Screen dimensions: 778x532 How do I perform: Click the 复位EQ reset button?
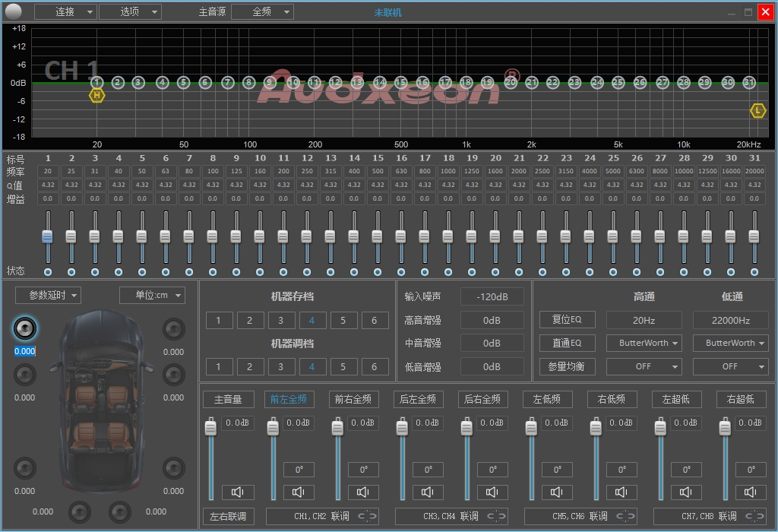click(567, 319)
